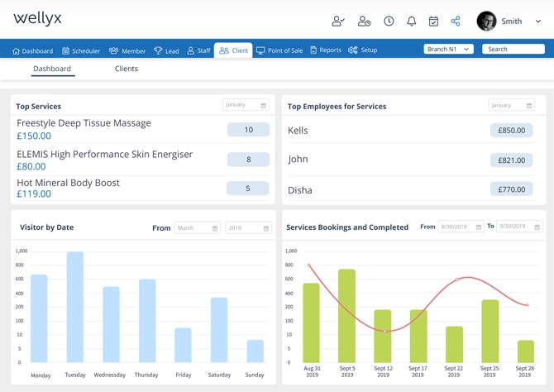Click the user check-in icon in header

tap(337, 22)
